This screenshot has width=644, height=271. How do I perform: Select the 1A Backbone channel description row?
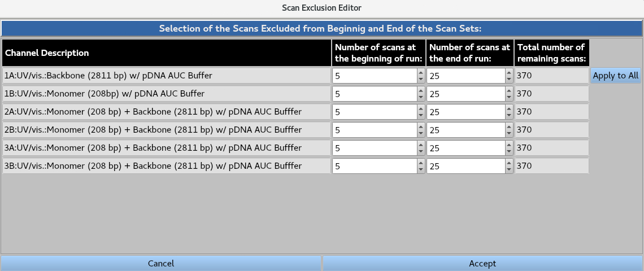[x=166, y=76]
